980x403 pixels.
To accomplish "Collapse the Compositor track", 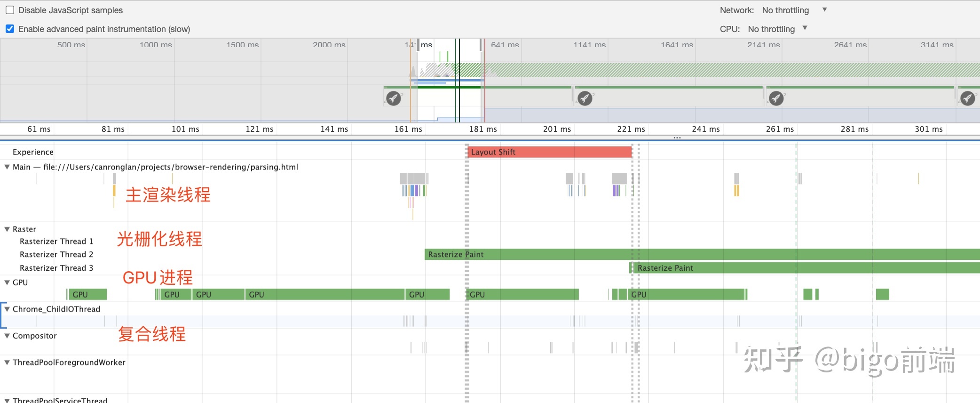I will tap(7, 336).
